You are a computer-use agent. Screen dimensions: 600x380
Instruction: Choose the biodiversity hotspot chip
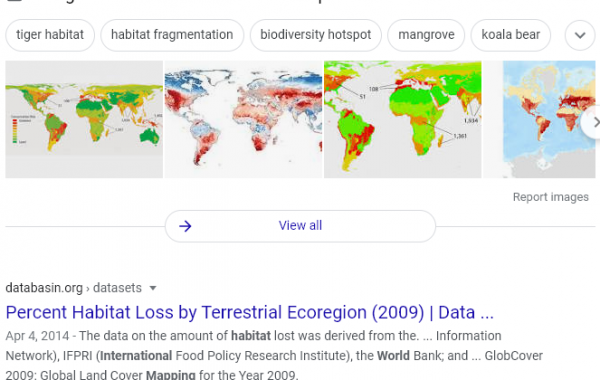pyautogui.click(x=316, y=35)
